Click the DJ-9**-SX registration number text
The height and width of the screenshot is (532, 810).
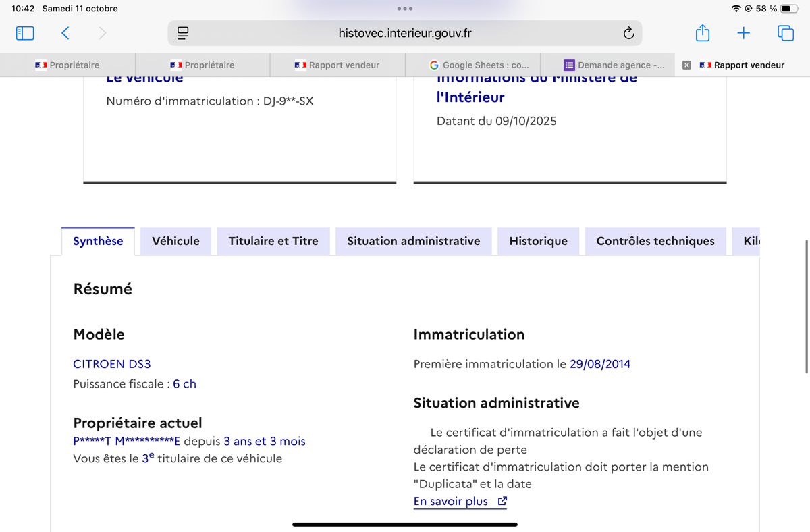pyautogui.click(x=288, y=101)
